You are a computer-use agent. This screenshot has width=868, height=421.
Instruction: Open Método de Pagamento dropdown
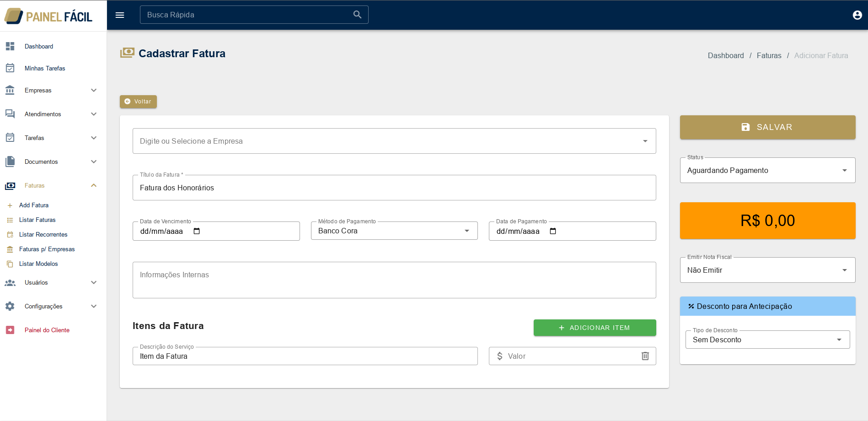click(394, 231)
